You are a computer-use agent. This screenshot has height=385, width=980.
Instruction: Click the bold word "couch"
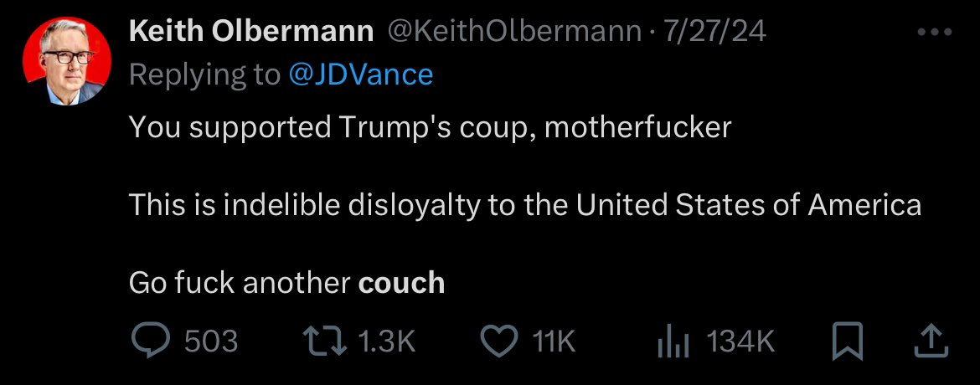coord(401,283)
